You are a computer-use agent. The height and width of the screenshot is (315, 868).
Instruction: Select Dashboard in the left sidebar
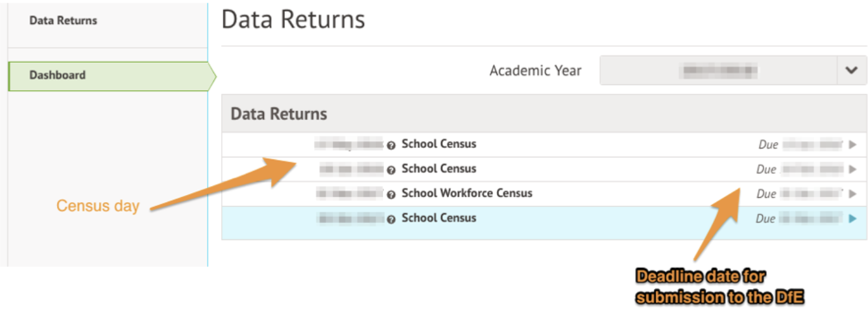pyautogui.click(x=57, y=75)
